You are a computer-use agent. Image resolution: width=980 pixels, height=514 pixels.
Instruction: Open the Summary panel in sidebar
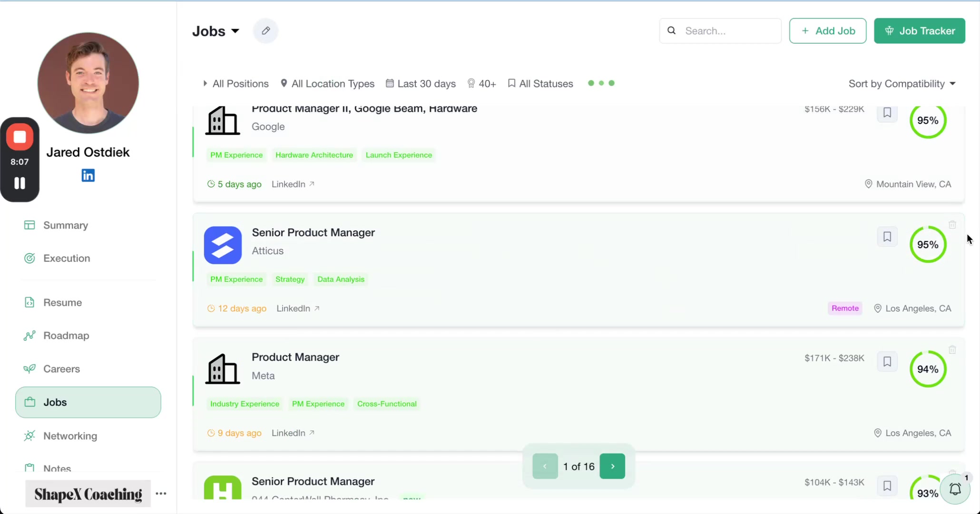65,225
